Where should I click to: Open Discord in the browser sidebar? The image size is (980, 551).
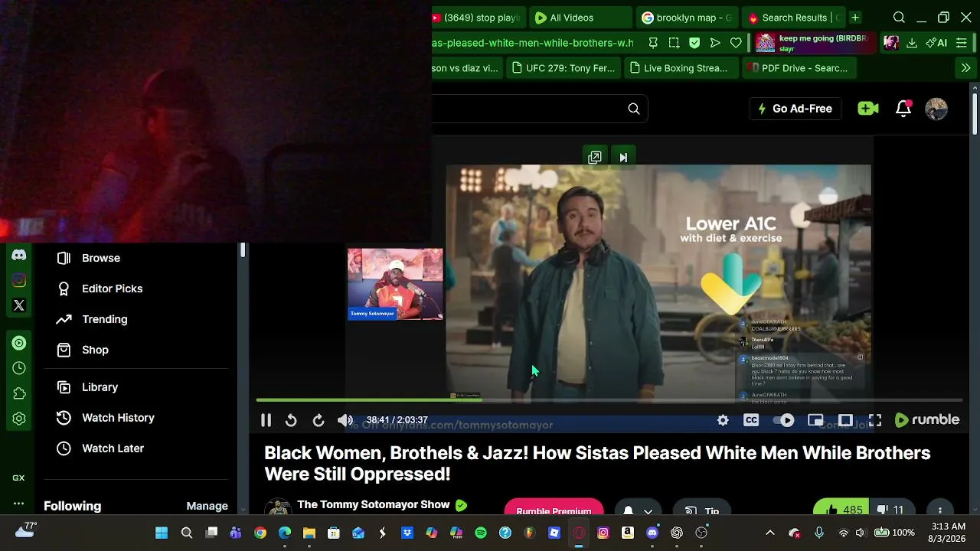(19, 255)
